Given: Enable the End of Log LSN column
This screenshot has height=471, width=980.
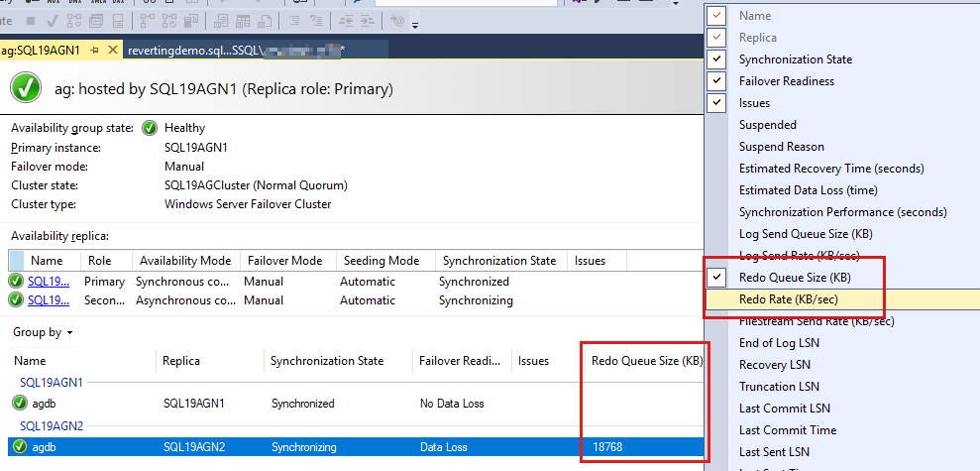Looking at the screenshot, I should [779, 343].
